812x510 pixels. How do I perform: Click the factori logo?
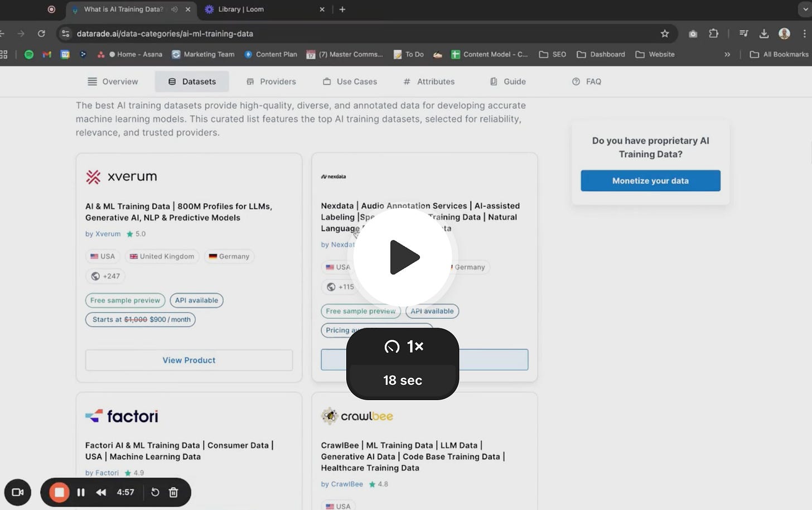click(x=122, y=416)
